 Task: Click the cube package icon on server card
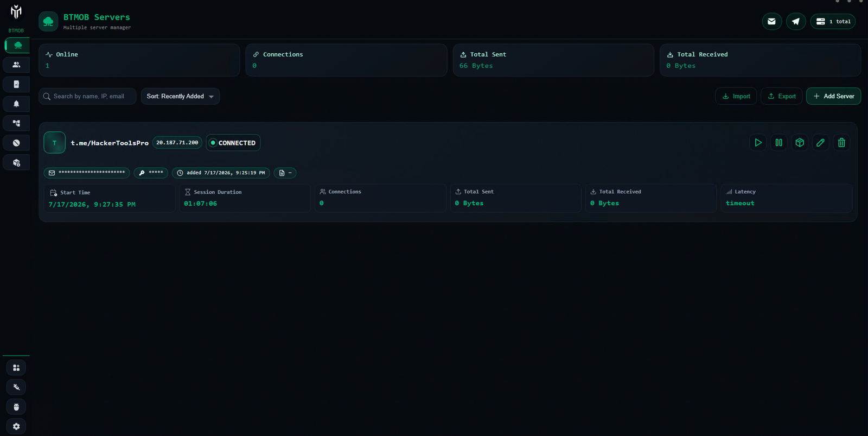tap(800, 143)
